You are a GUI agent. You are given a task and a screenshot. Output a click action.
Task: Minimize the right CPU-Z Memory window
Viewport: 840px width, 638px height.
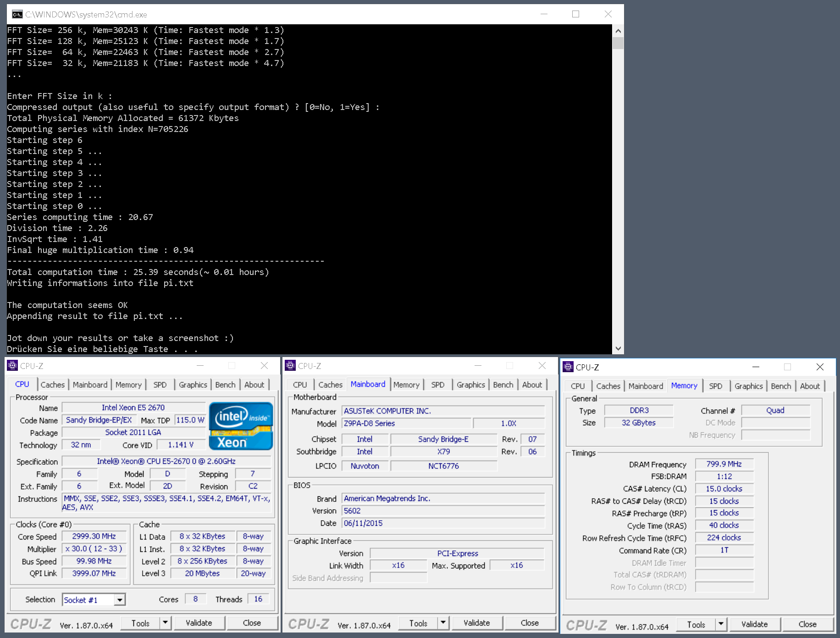tap(756, 367)
